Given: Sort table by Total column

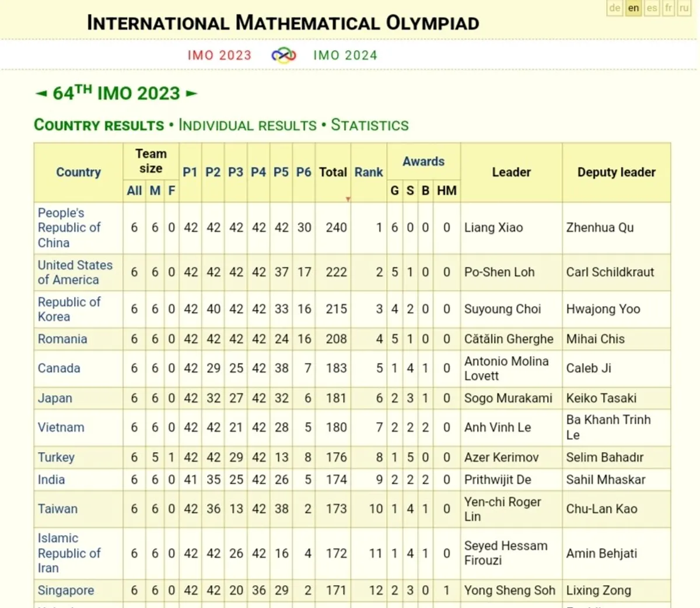Looking at the screenshot, I should [332, 173].
